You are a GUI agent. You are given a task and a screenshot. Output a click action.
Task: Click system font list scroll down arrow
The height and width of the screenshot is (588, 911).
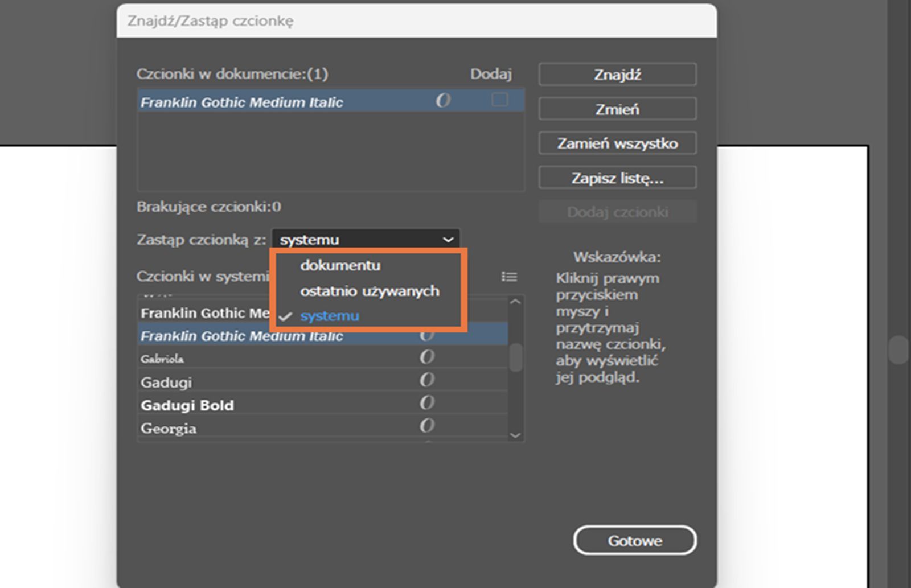tap(515, 435)
